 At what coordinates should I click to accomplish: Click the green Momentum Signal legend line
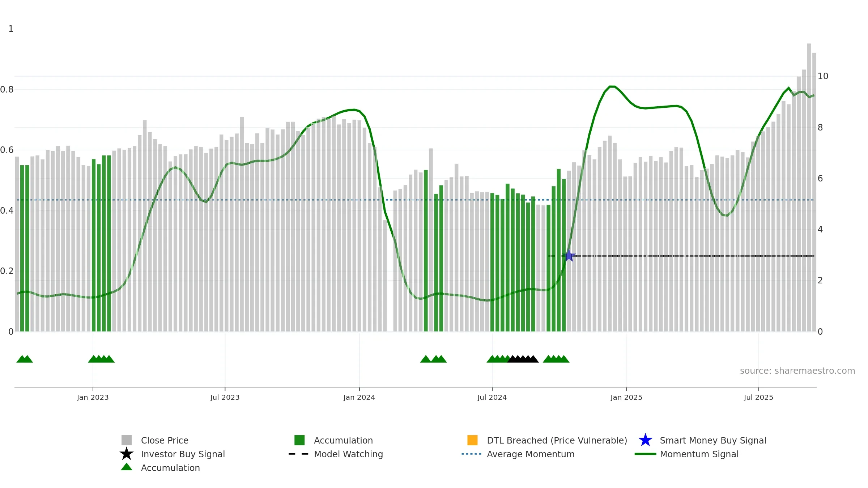coord(645,454)
